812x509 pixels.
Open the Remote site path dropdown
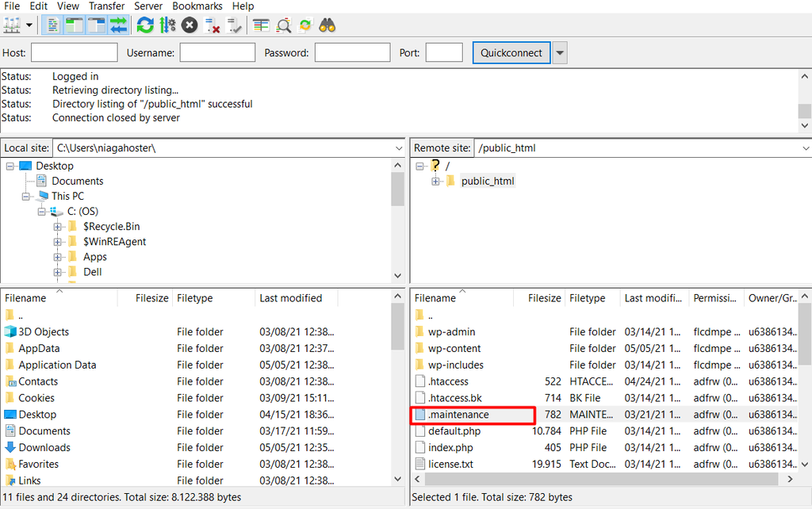[x=805, y=148]
